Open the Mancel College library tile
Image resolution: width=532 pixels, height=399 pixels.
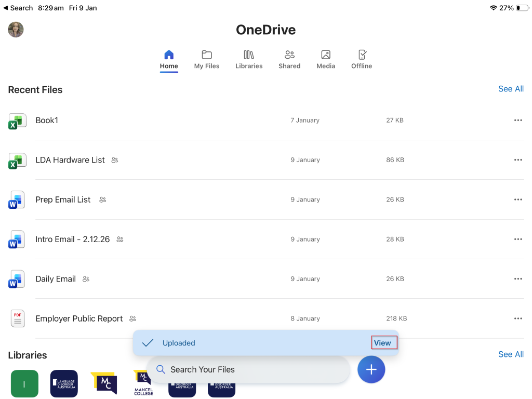[x=143, y=383]
